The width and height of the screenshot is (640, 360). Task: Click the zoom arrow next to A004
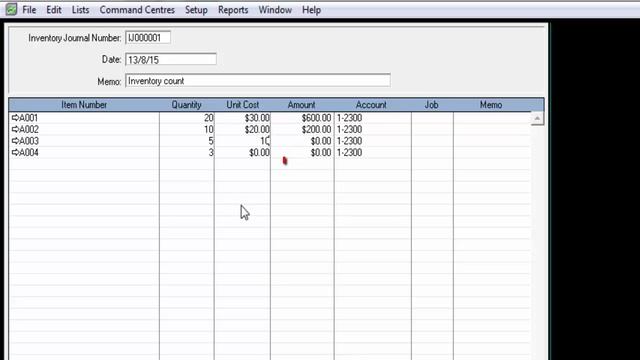[15, 152]
